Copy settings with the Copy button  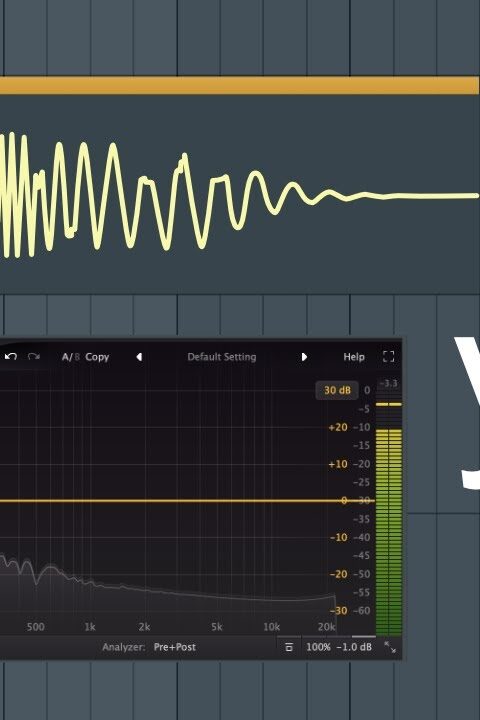coord(97,357)
